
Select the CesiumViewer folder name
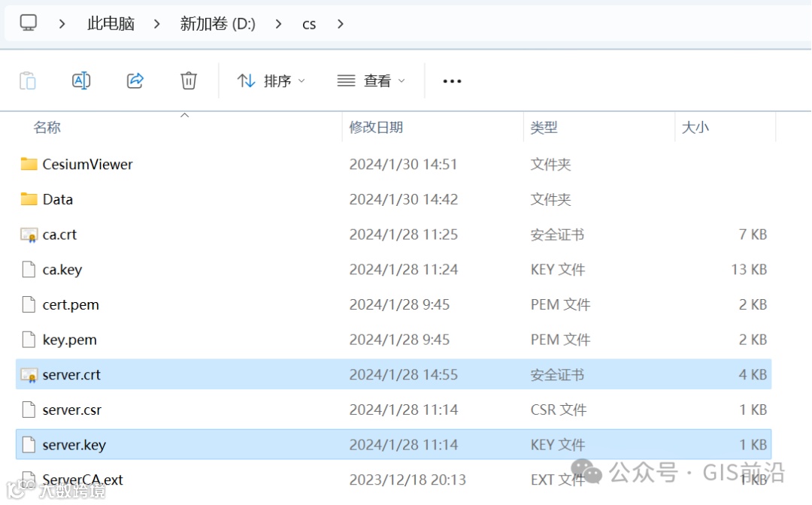[87, 165]
